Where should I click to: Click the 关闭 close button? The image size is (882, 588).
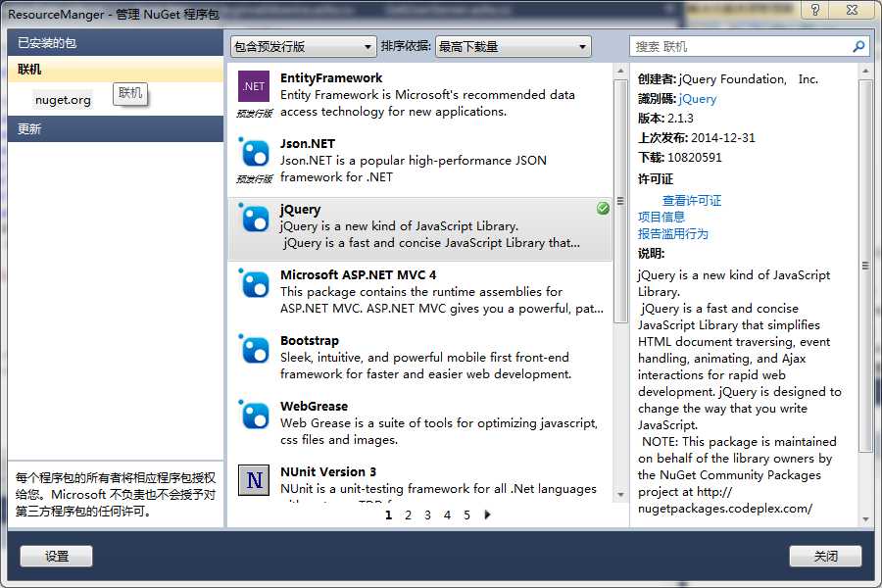coord(825,556)
